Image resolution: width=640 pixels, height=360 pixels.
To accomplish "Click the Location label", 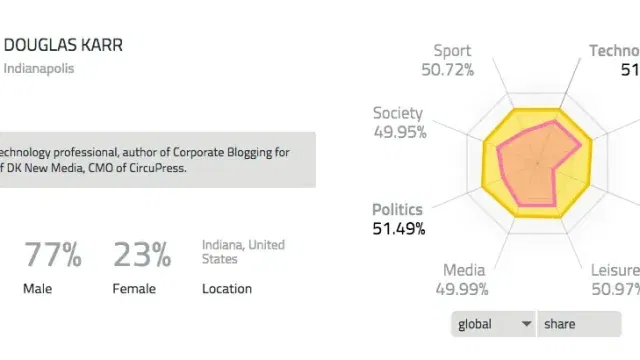I will pos(227,289).
